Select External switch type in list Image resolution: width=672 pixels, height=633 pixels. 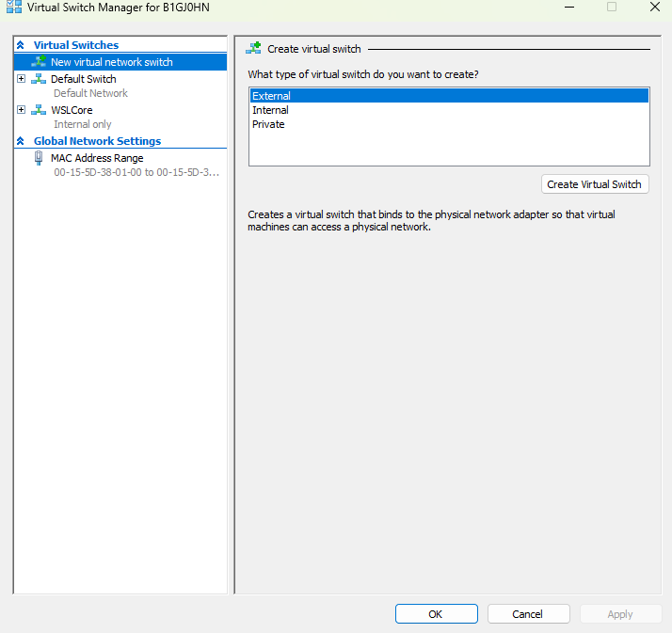(x=272, y=96)
